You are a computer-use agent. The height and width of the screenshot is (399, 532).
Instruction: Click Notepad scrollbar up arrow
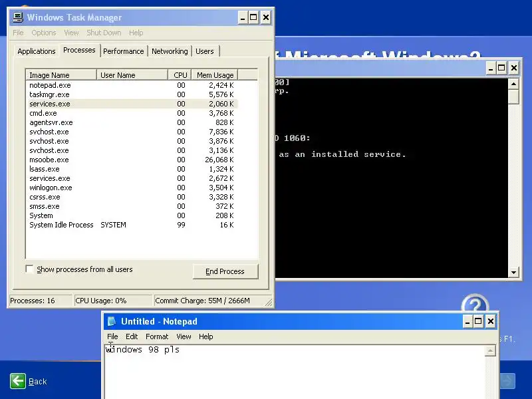(490, 351)
